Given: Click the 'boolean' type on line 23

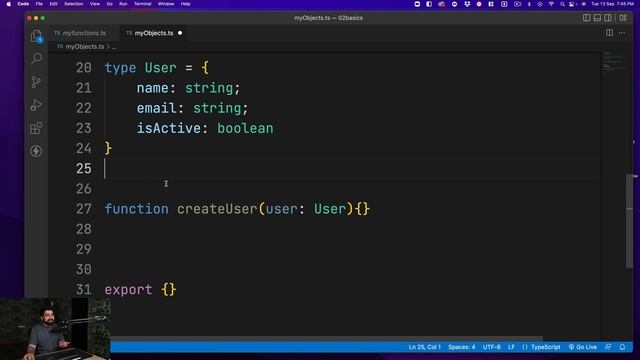Looking at the screenshot, I should (x=245, y=129).
